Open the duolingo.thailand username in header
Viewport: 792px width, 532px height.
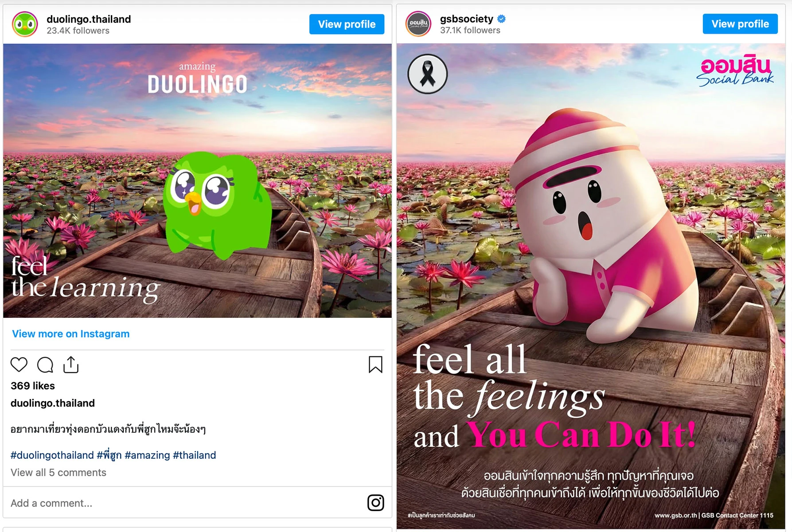pos(89,19)
